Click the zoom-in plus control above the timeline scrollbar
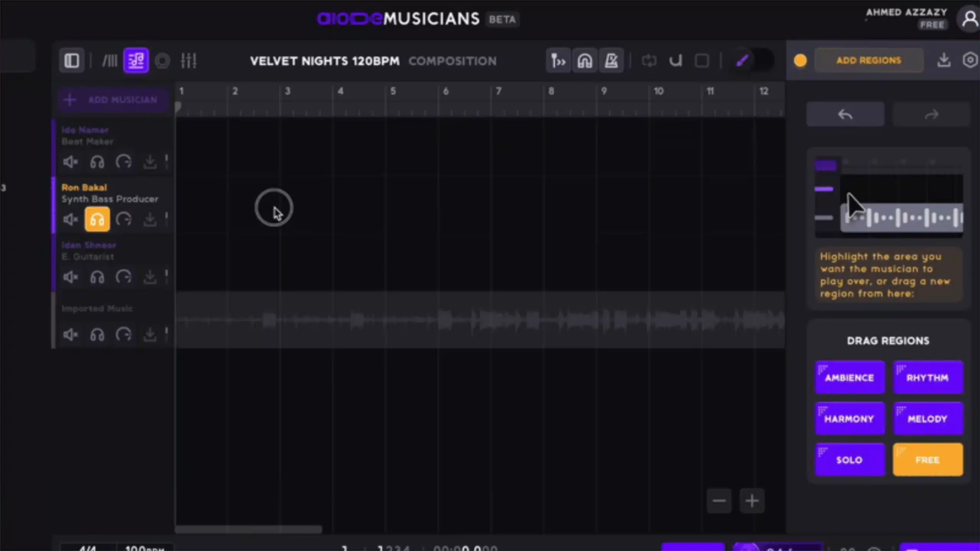Image resolution: width=980 pixels, height=551 pixels. tap(751, 500)
